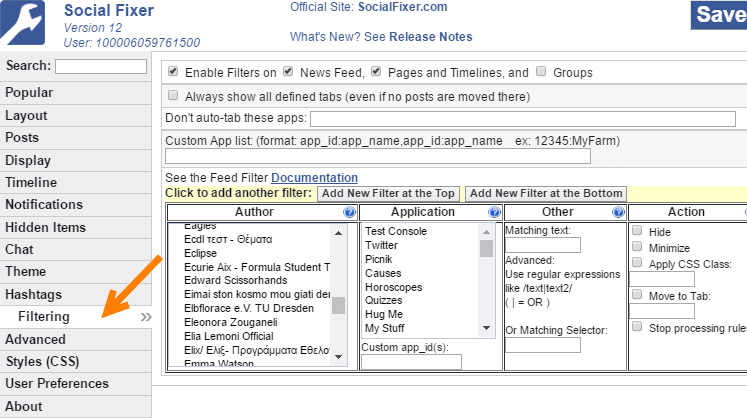Click Application list scroll-down arrow

point(486,328)
